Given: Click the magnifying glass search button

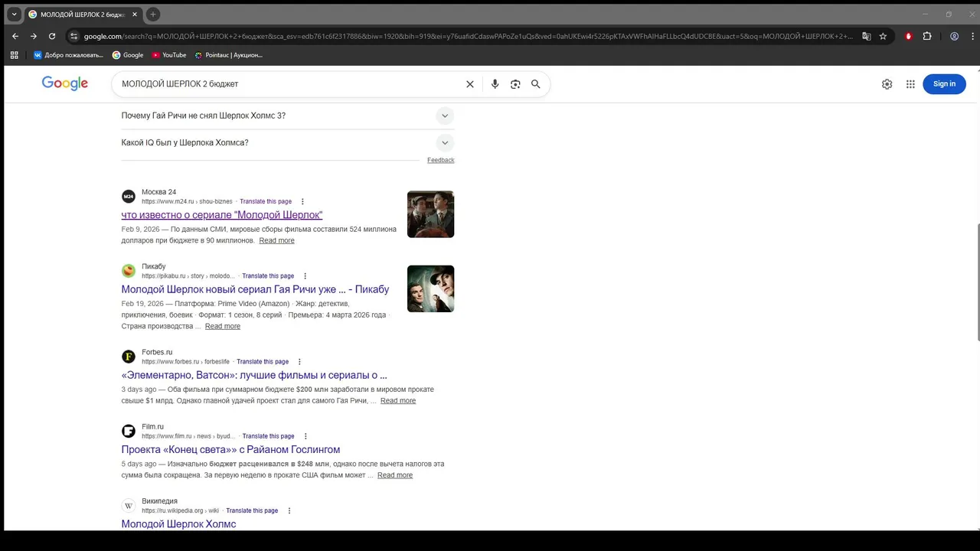Looking at the screenshot, I should (536, 84).
